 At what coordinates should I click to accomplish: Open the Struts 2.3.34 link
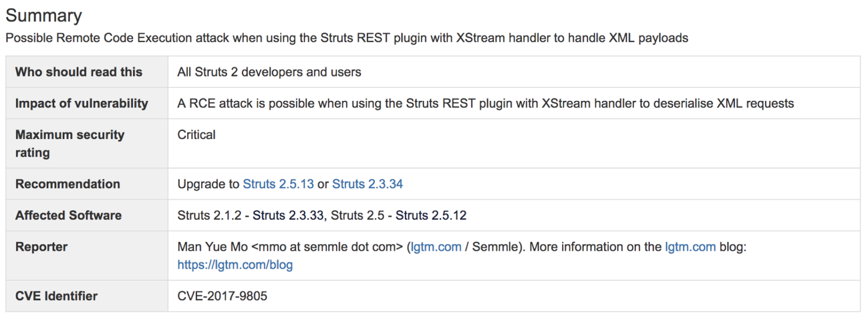click(367, 184)
